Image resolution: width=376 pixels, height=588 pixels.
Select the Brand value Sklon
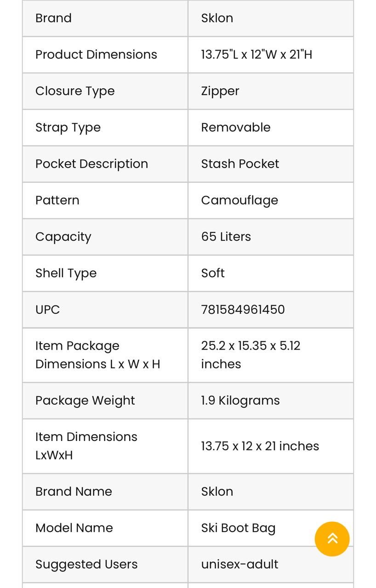pyautogui.click(x=217, y=18)
